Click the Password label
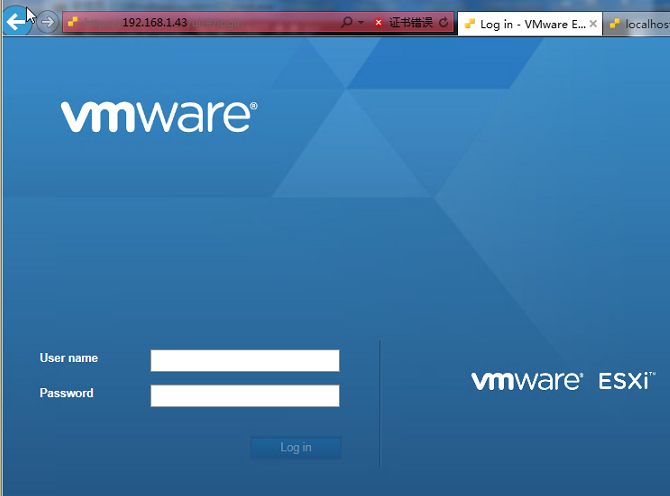The height and width of the screenshot is (496, 670). point(66,393)
